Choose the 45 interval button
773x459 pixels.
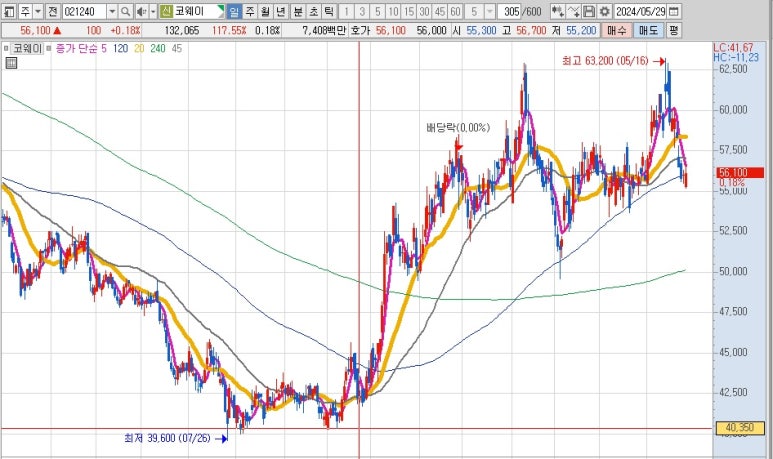coord(440,11)
